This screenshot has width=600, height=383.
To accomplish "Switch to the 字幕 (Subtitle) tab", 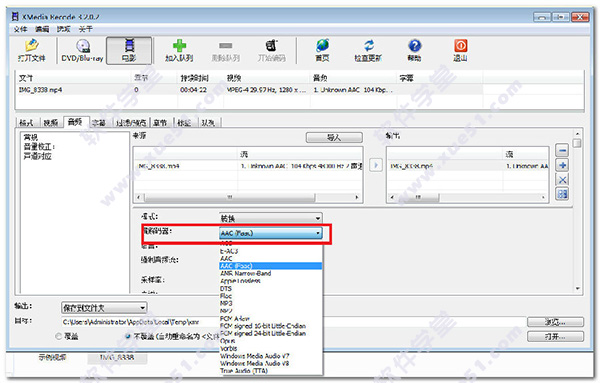I will (x=99, y=122).
